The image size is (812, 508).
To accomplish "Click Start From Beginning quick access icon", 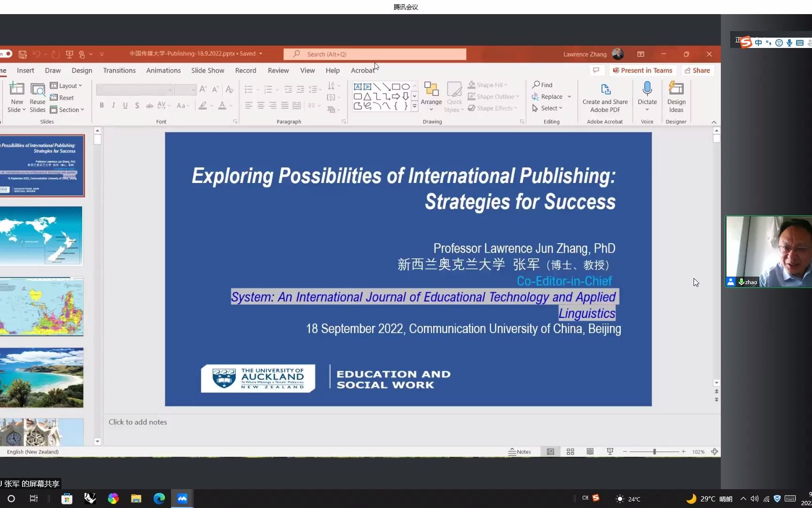I will 70,54.
